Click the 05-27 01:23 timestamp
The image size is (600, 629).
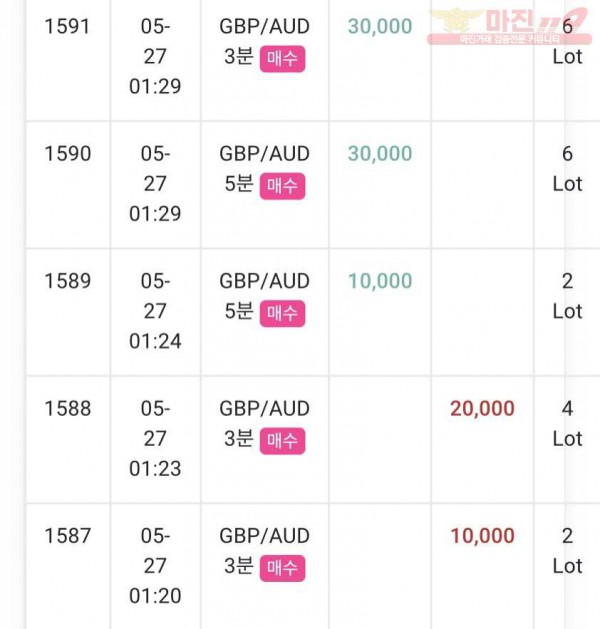tap(155, 438)
